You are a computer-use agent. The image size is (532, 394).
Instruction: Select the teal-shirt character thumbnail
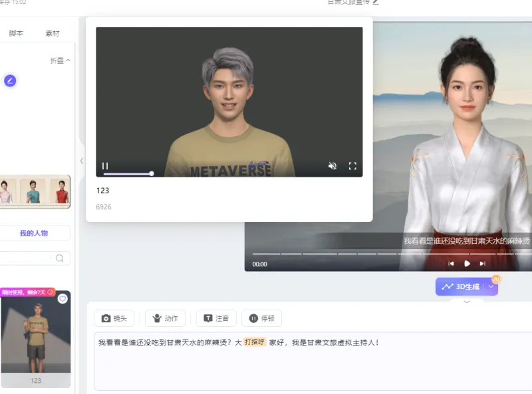coord(33,191)
